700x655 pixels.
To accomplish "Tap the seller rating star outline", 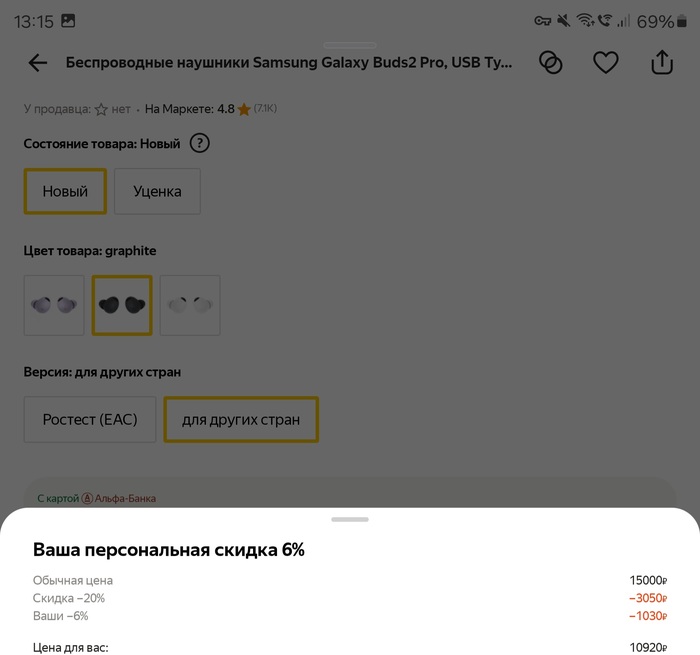I will click(x=101, y=109).
